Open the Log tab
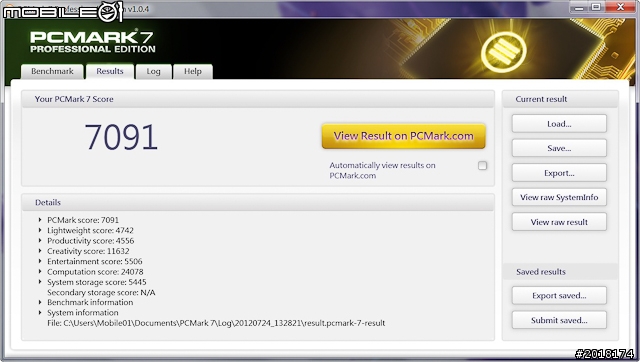This screenshot has width=640, height=362. click(x=153, y=71)
